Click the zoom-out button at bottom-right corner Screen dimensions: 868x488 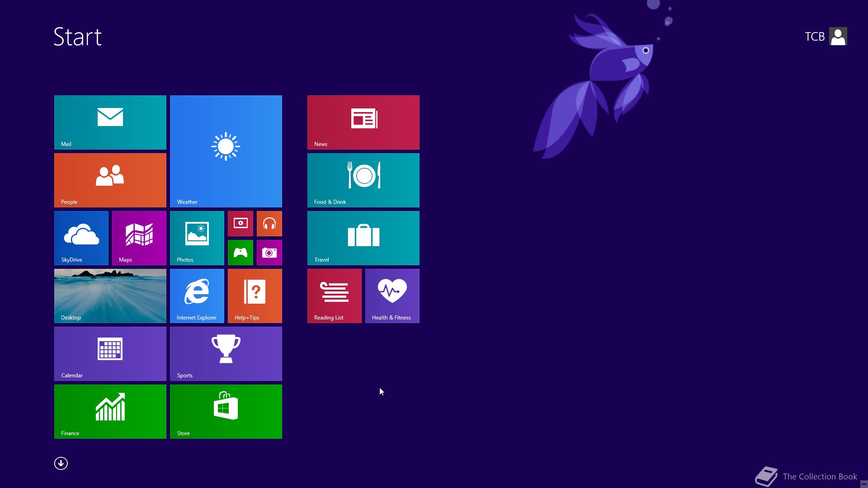point(863,484)
